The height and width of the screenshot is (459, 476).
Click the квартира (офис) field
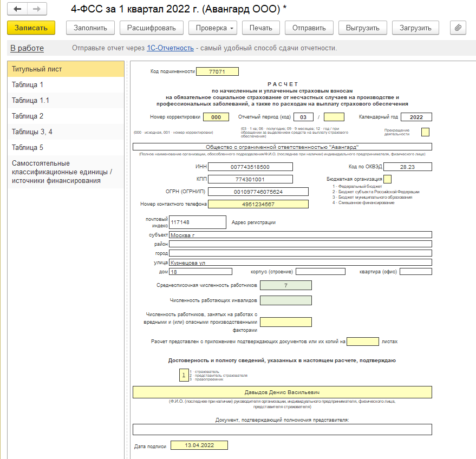tap(416, 272)
